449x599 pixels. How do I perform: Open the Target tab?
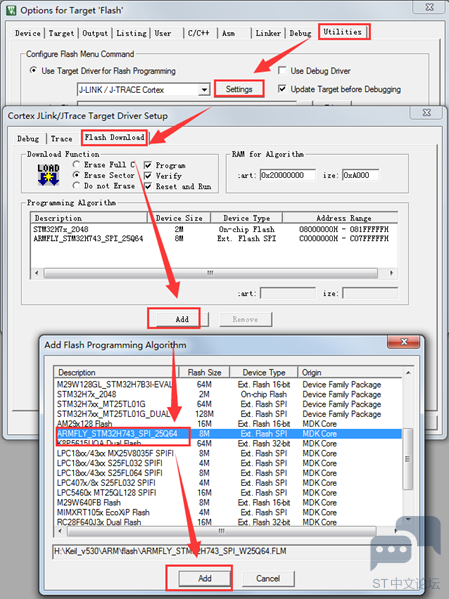[x=61, y=33]
